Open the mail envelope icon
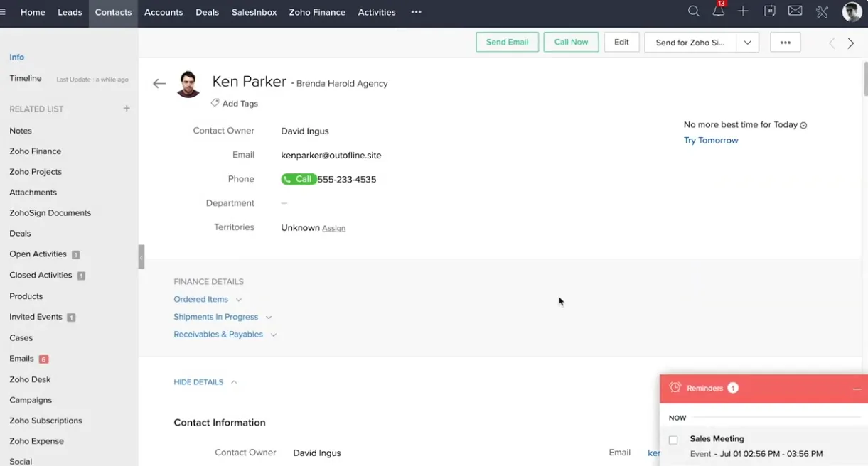The image size is (868, 466). [x=795, y=11]
